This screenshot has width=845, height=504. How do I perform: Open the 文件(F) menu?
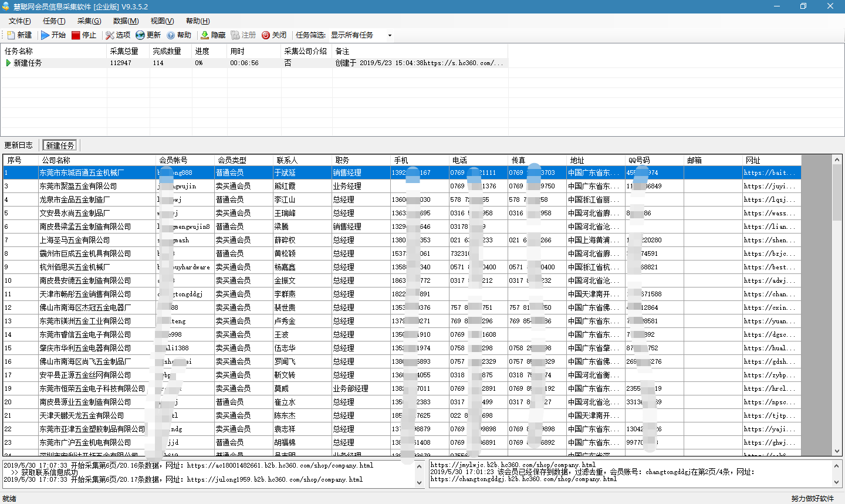pos(19,21)
